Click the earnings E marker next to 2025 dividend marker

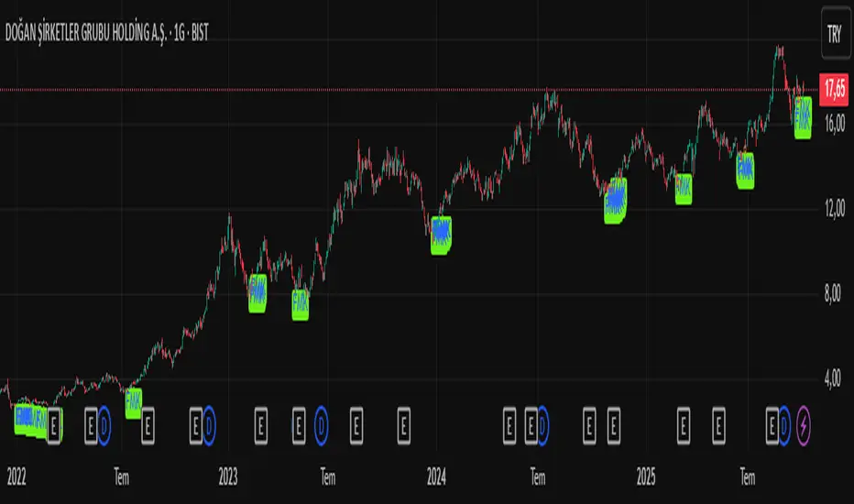coord(772,426)
